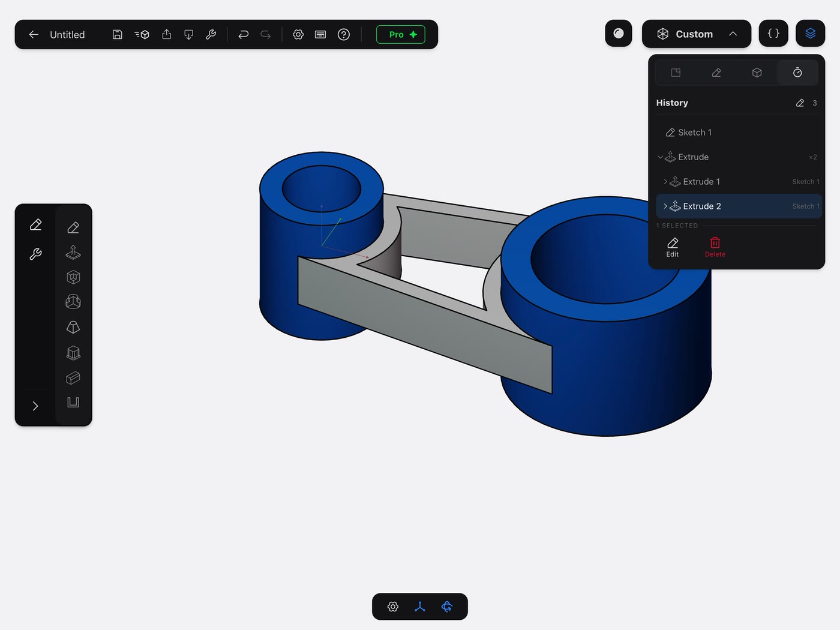The height and width of the screenshot is (630, 840).
Task: Switch to the pencil sketches tab in panel
Action: click(716, 73)
